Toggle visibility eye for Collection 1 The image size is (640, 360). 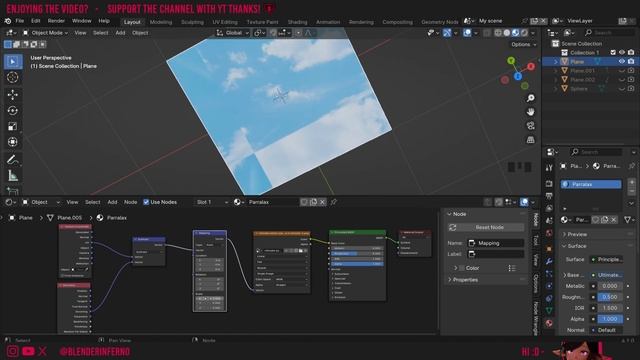[x=622, y=52]
